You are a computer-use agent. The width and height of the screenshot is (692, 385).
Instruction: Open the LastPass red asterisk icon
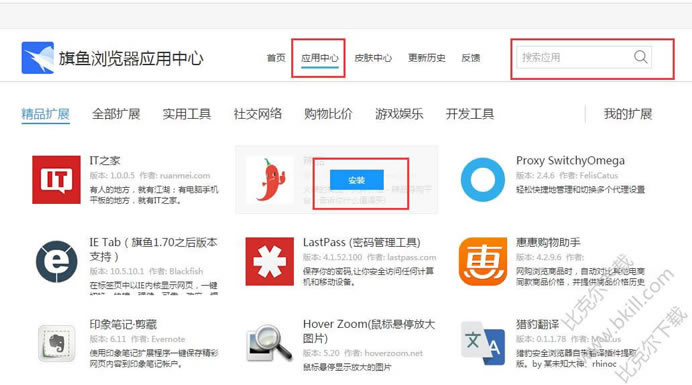tap(270, 261)
